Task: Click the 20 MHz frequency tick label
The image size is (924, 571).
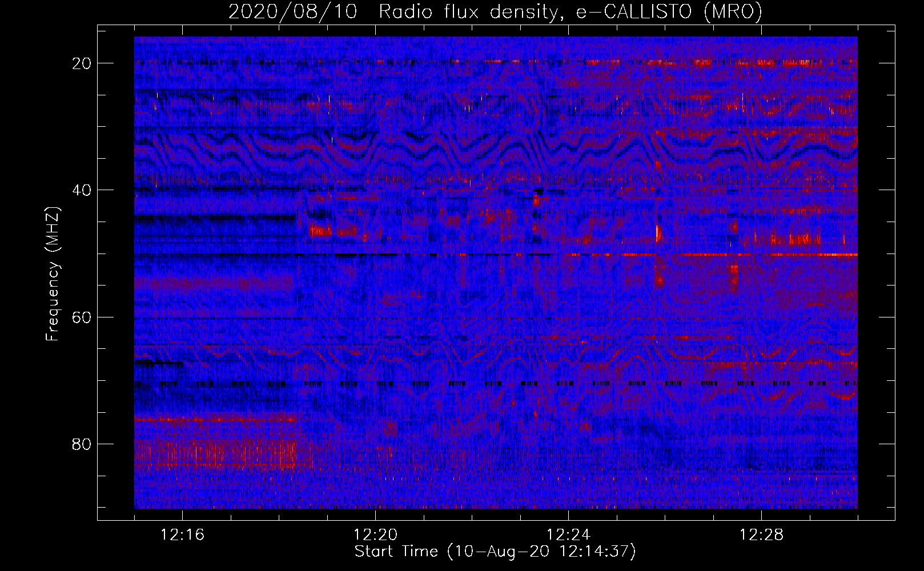Action: click(x=82, y=63)
